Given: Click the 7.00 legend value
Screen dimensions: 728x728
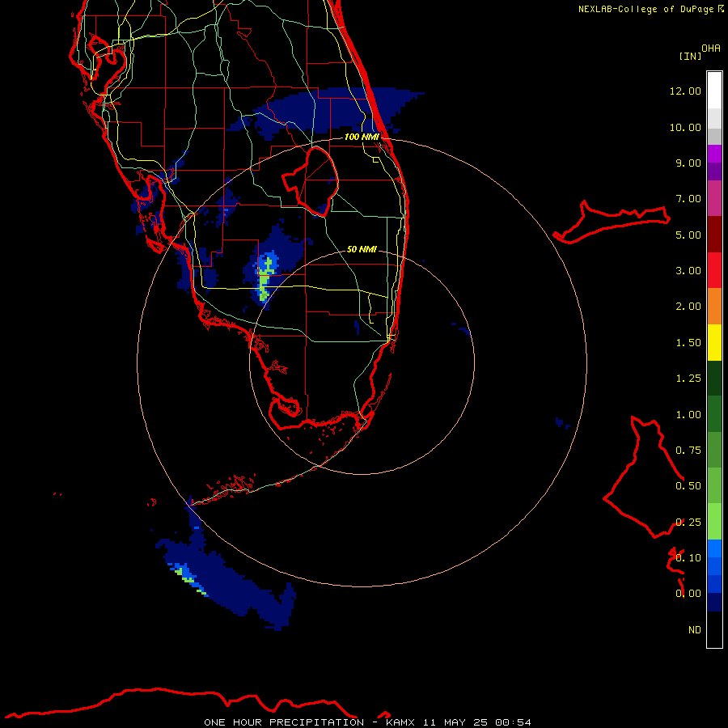Looking at the screenshot, I should click(x=688, y=199).
